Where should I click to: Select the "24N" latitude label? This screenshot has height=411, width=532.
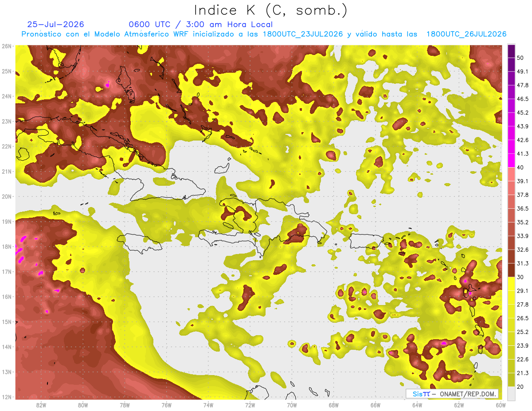click(x=7, y=96)
